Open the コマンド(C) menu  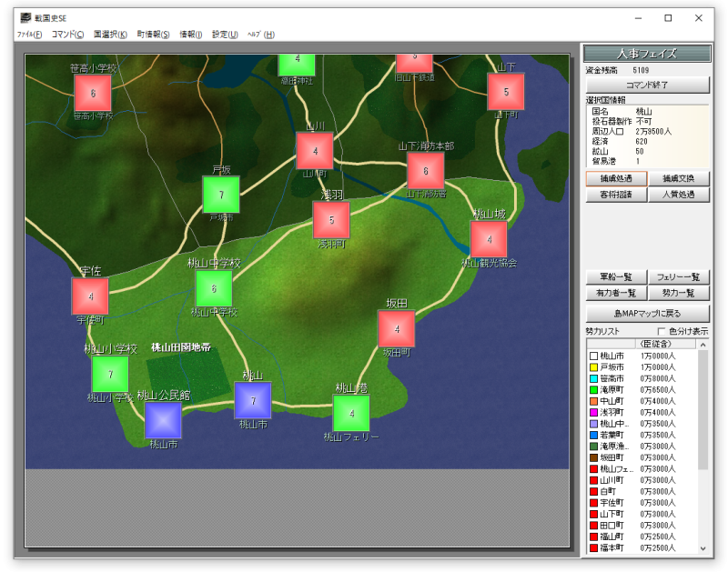click(x=67, y=35)
